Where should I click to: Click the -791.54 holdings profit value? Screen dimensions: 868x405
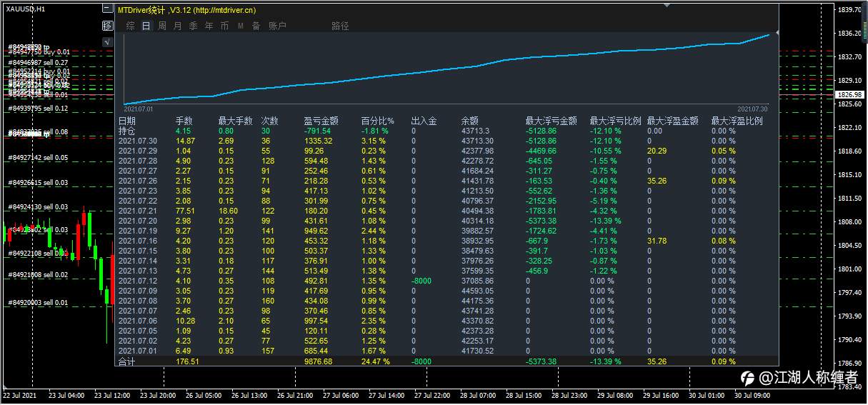point(317,131)
